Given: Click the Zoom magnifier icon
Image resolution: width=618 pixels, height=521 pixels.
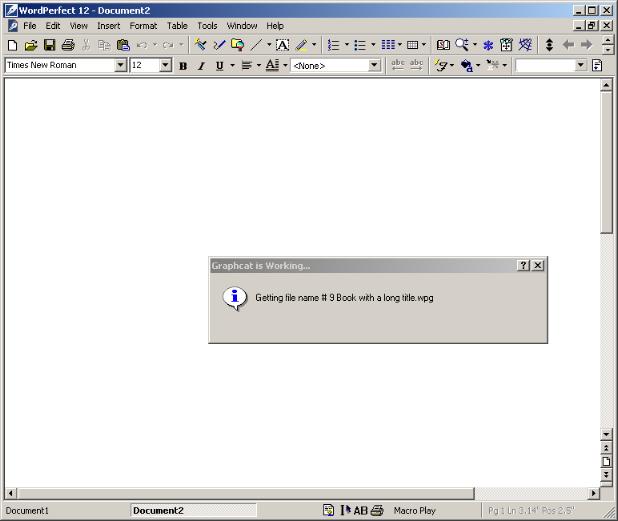Looking at the screenshot, I should (x=462, y=45).
